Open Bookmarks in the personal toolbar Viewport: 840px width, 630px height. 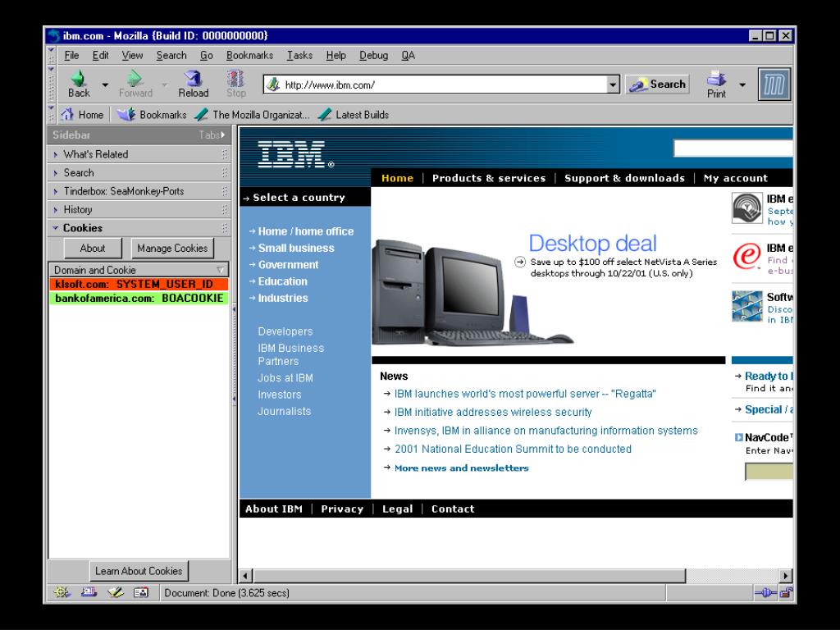click(x=152, y=115)
